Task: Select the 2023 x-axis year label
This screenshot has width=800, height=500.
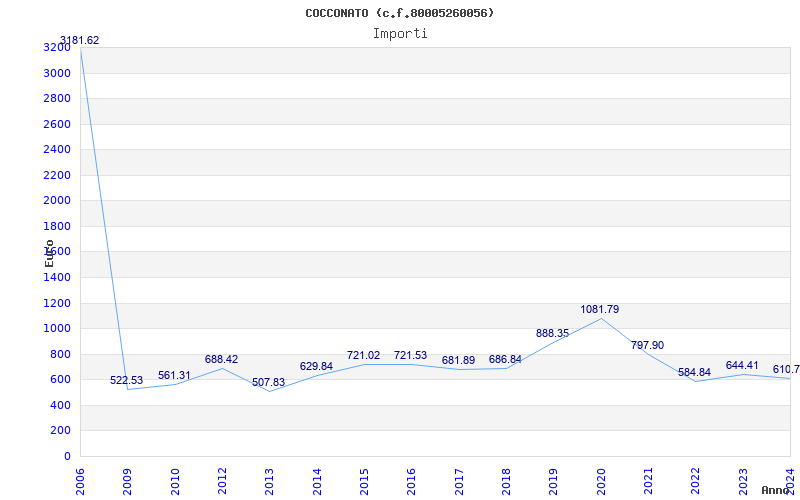Action: 743,482
